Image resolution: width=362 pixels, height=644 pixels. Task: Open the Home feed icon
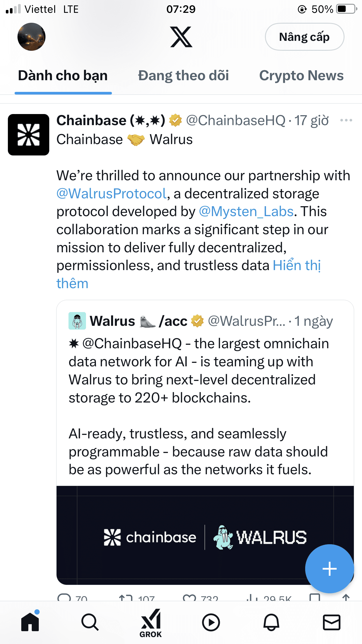pyautogui.click(x=30, y=622)
